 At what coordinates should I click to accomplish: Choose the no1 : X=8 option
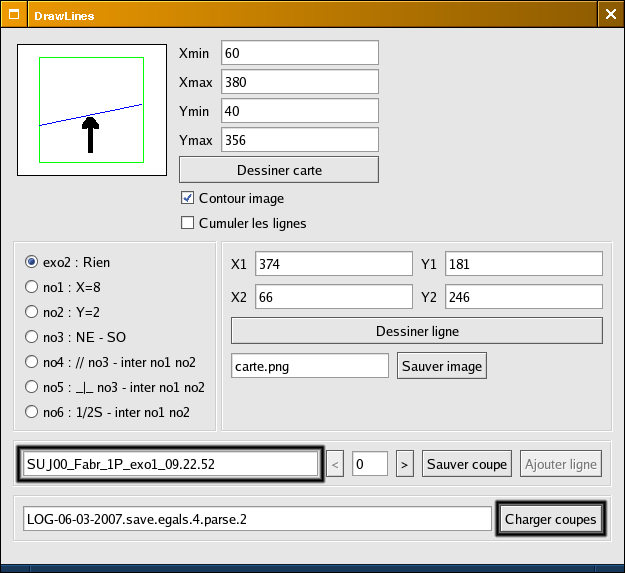33,287
